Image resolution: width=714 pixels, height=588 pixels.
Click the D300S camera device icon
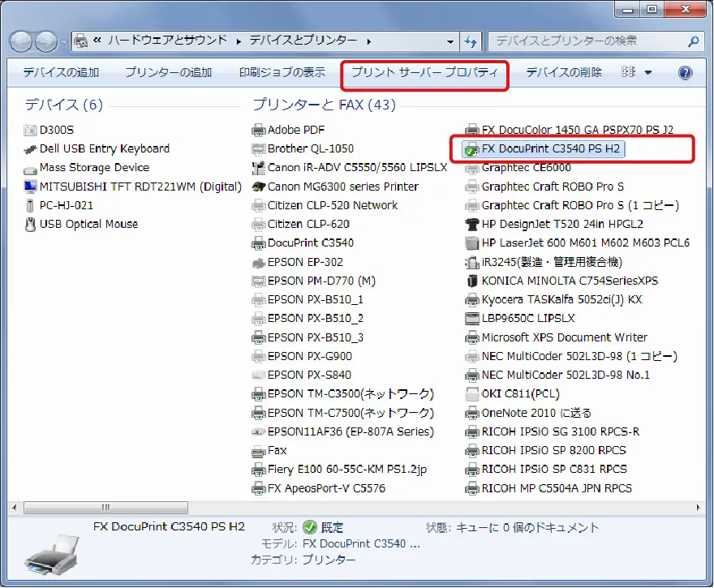click(x=30, y=130)
